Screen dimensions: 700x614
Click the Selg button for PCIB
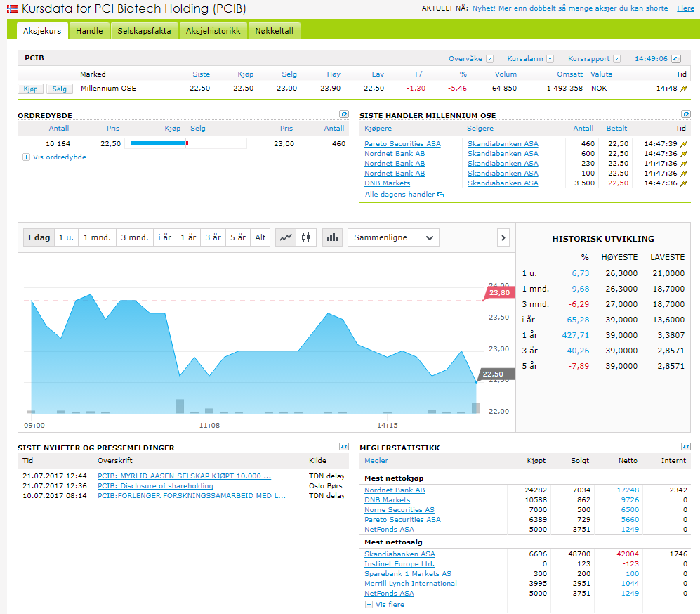(x=60, y=89)
